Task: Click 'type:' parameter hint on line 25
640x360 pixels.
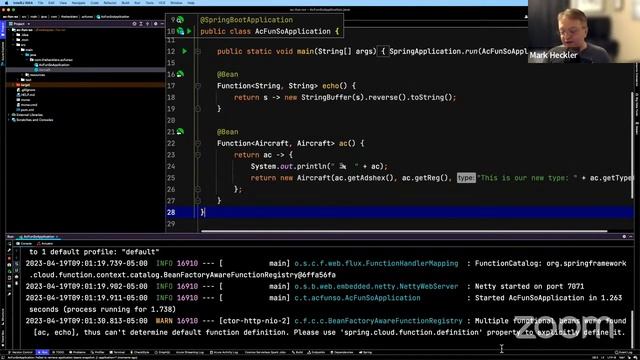Action: pos(466,178)
